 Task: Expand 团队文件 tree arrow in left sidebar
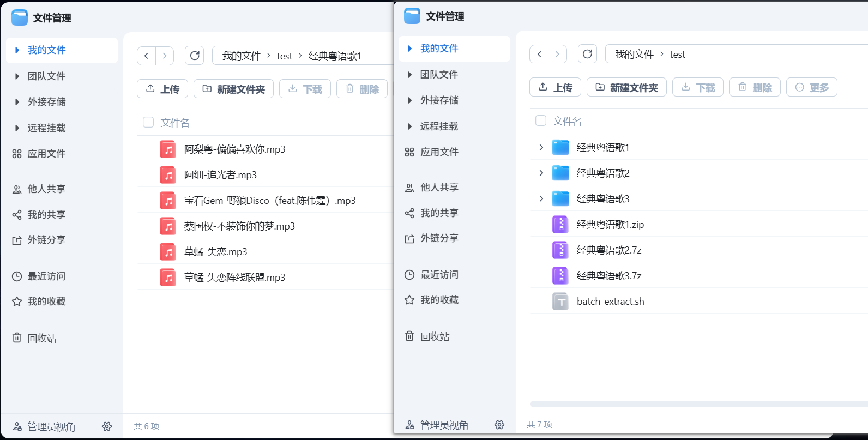pos(17,76)
